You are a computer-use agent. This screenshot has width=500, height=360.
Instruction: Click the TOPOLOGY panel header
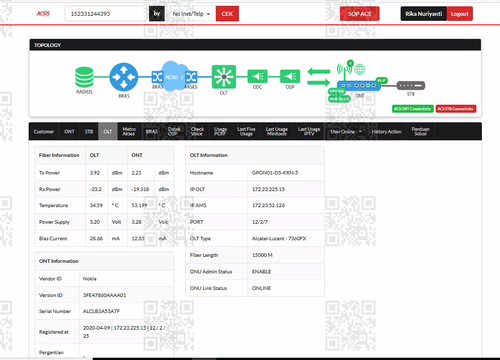255,45
